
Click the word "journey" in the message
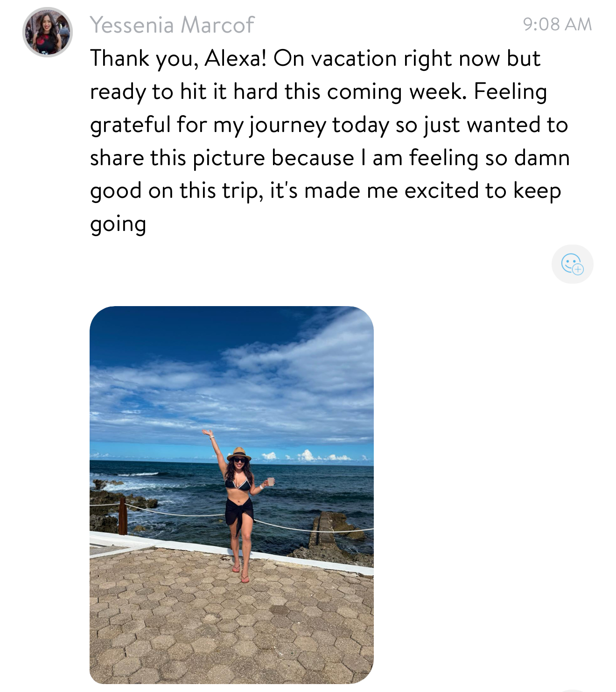click(287, 125)
